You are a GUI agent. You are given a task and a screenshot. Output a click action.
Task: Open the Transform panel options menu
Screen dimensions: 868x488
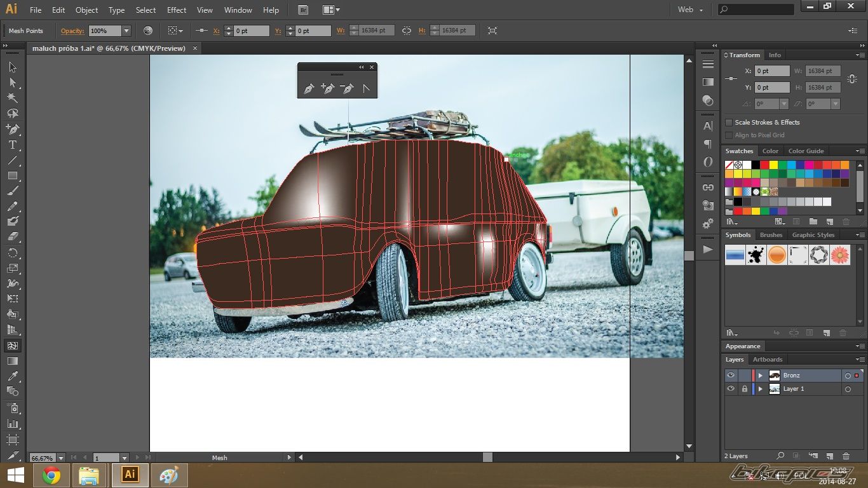859,55
